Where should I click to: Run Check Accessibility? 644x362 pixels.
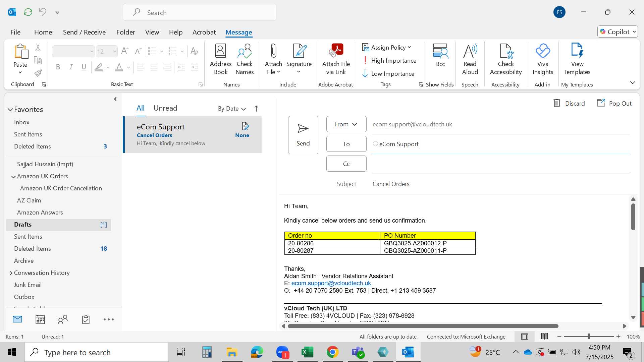pyautogui.click(x=506, y=59)
